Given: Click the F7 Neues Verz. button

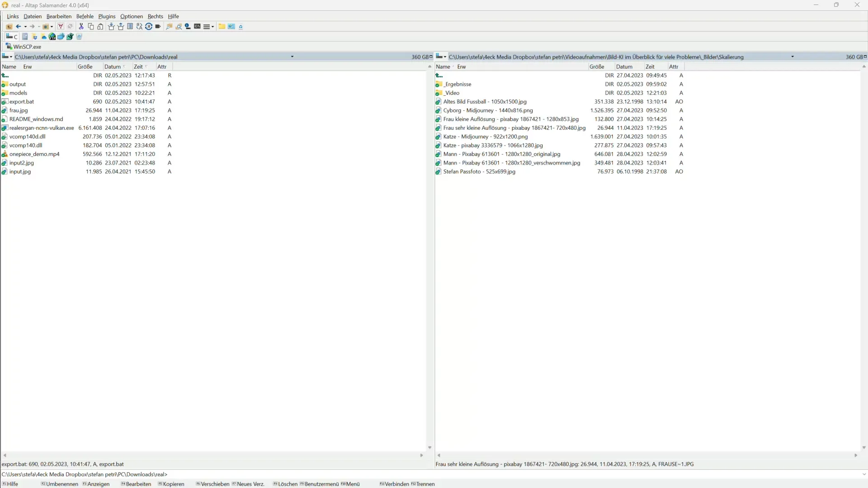Looking at the screenshot, I should [x=248, y=484].
